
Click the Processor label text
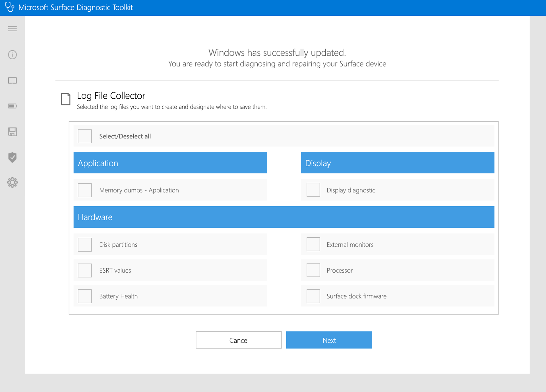tap(340, 271)
